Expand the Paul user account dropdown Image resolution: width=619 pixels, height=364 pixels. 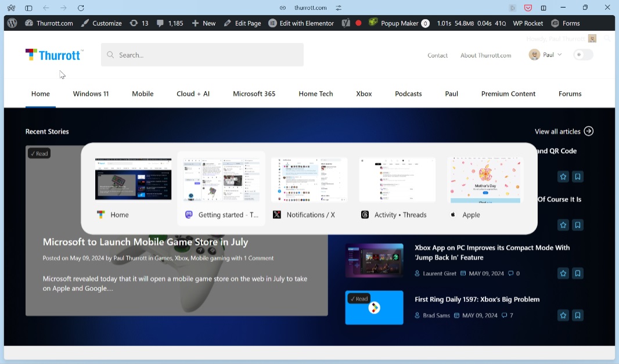tap(546, 55)
